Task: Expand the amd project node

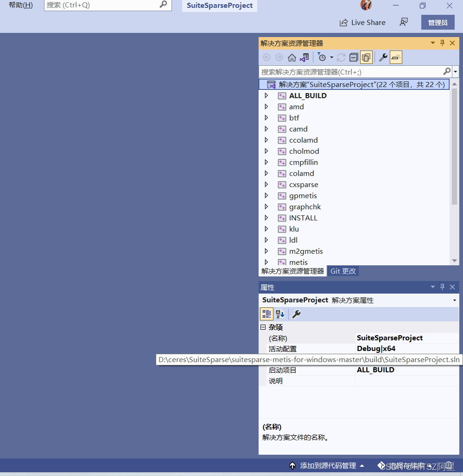Action: (266, 107)
